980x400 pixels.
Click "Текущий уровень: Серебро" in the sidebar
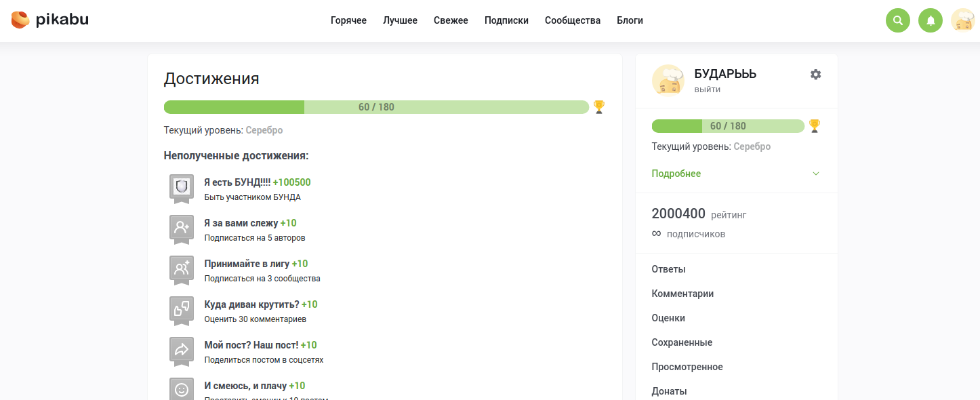(712, 146)
